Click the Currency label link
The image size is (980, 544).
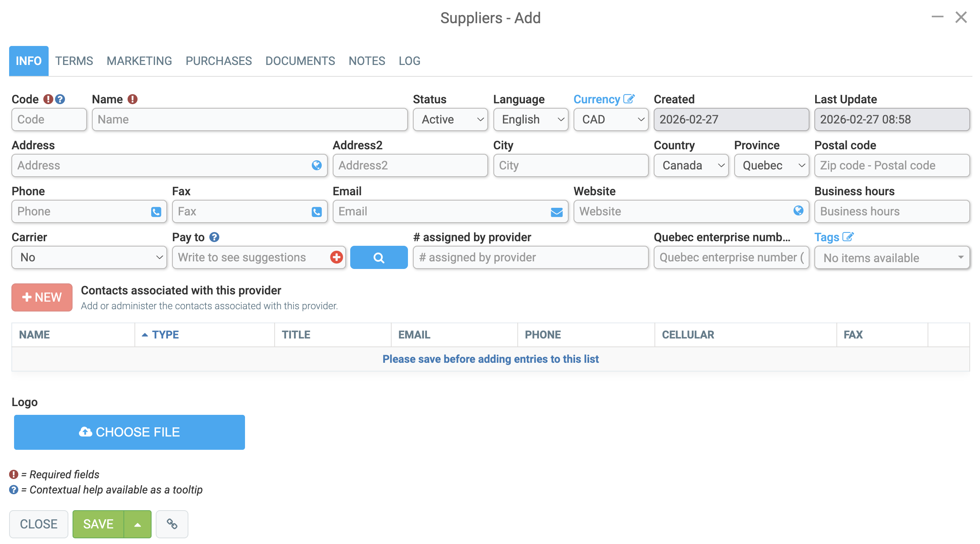[x=596, y=99]
